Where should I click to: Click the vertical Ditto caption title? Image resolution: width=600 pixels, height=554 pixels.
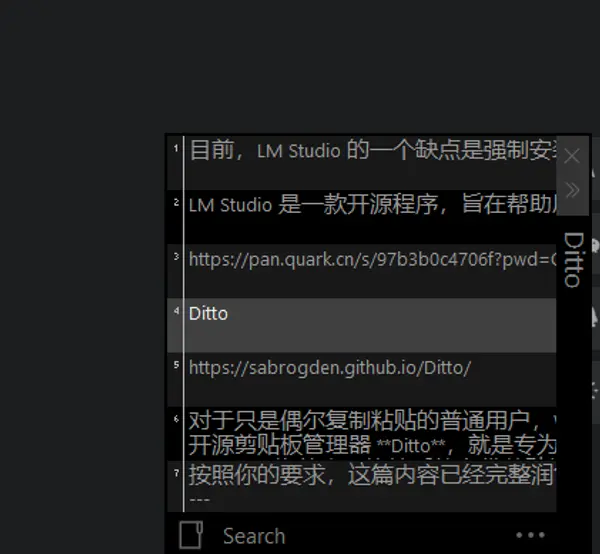pyautogui.click(x=574, y=260)
